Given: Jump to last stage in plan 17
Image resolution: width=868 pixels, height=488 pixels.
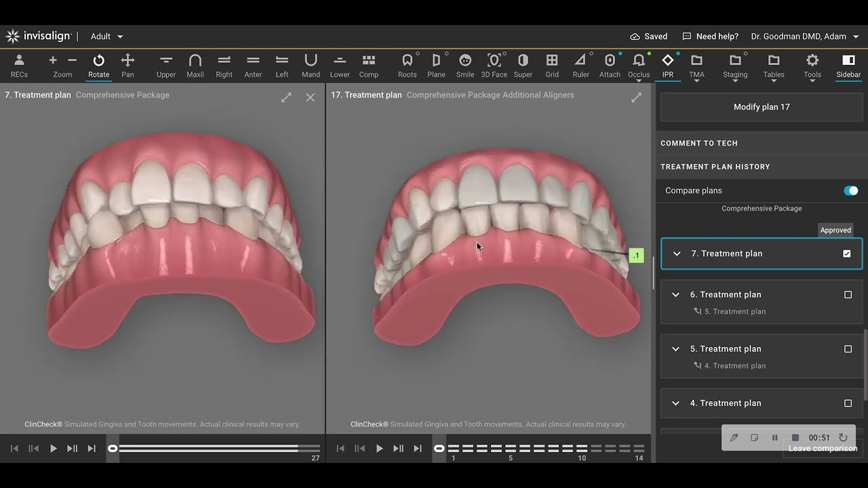Looking at the screenshot, I should click(x=418, y=449).
